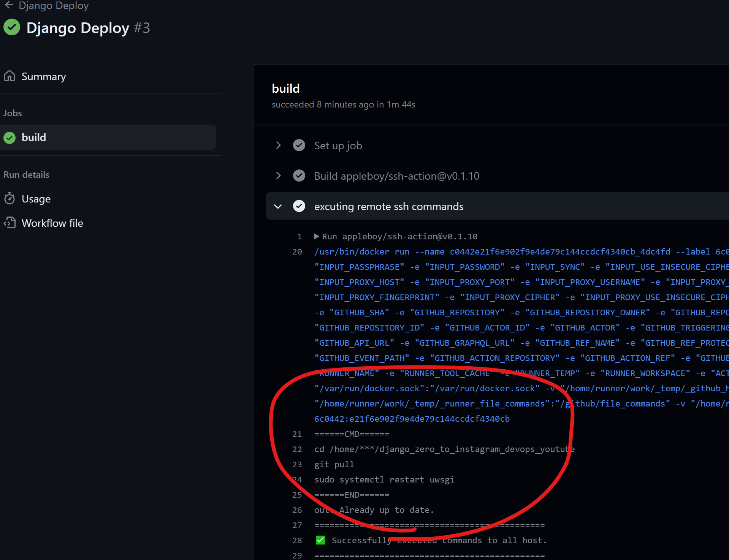The image size is (729, 560).
Task: Expand the Run appleboy/ssh-action log group triangle
Action: tap(317, 236)
